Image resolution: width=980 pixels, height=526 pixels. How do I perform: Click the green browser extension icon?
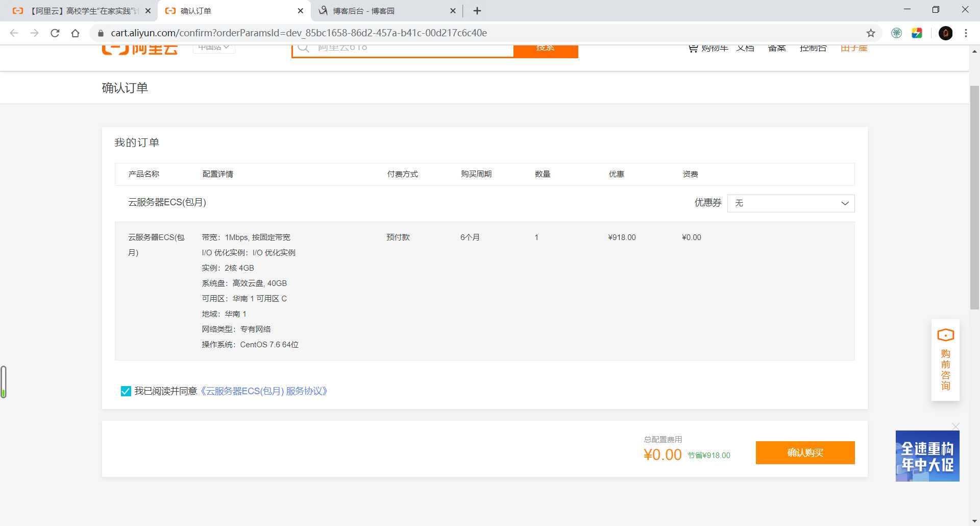(x=896, y=33)
